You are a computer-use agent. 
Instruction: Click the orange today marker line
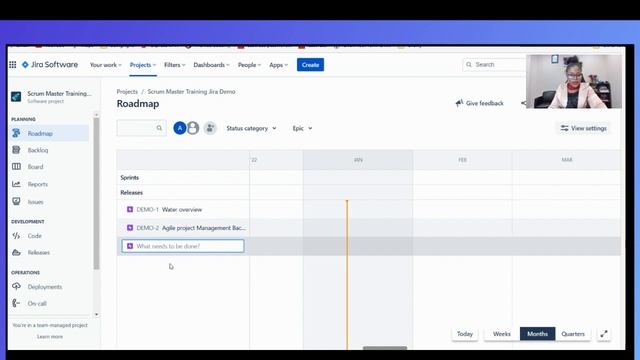click(347, 274)
